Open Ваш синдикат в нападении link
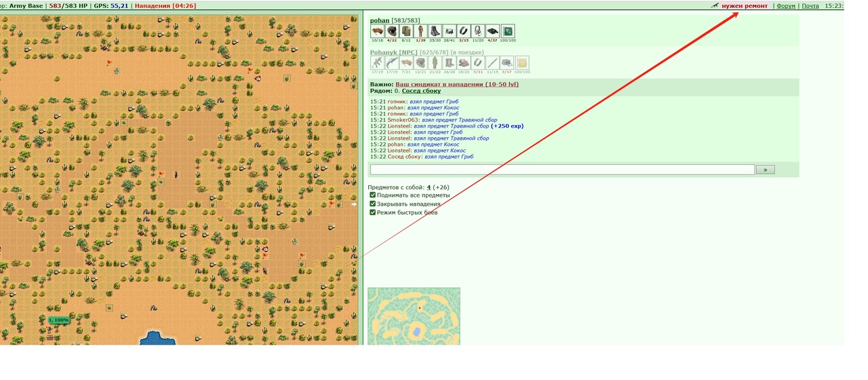The height and width of the screenshot is (380, 868). pos(457,84)
